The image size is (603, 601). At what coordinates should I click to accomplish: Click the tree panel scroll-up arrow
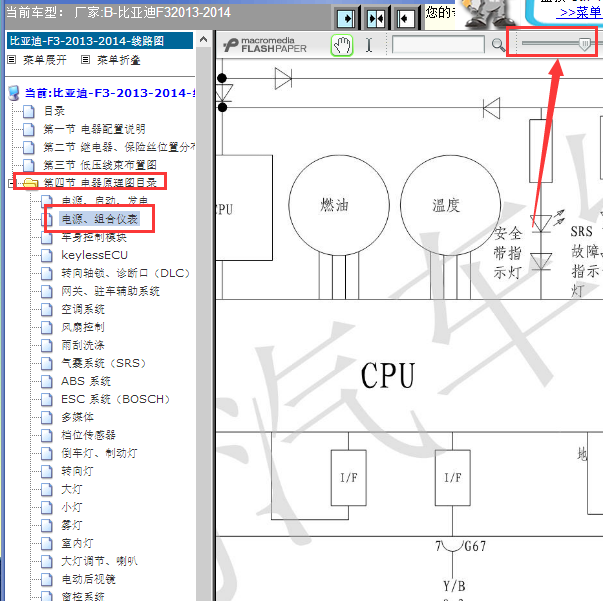coord(203,39)
